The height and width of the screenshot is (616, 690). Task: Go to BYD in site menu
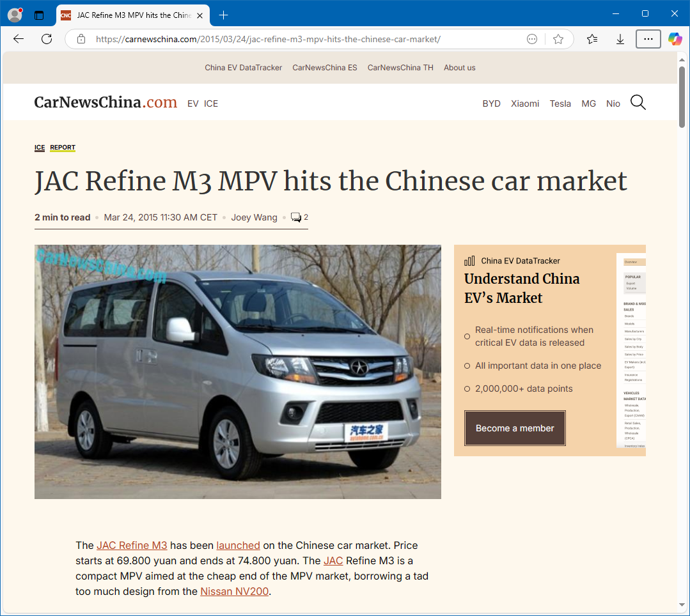coord(491,104)
